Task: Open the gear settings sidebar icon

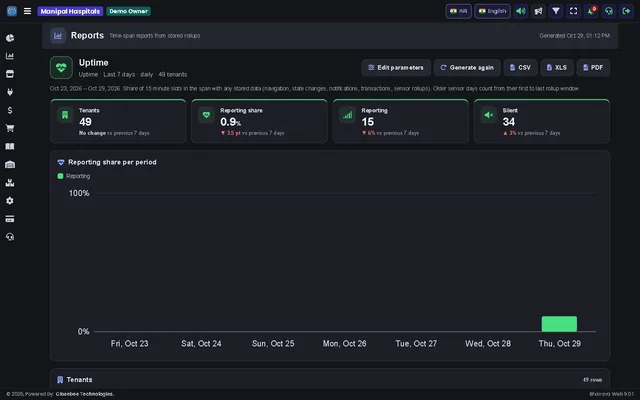Action: [x=10, y=201]
